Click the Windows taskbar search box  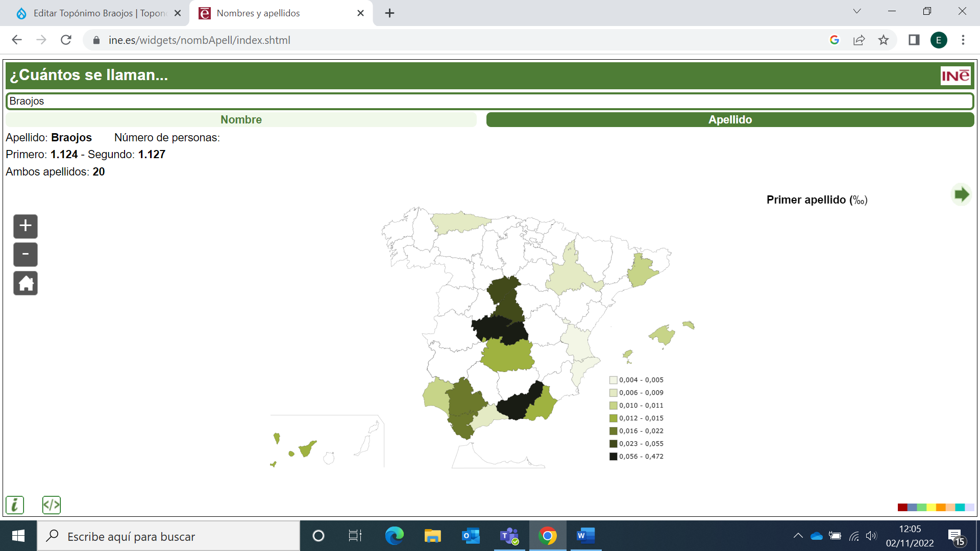pos(168,536)
